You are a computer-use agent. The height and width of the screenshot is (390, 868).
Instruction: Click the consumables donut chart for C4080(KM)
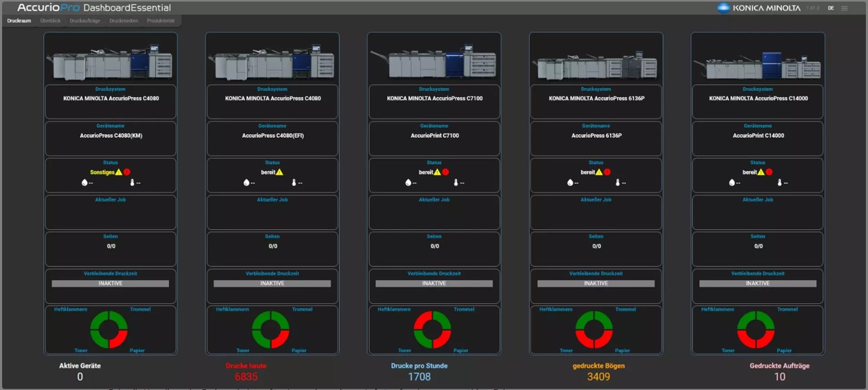pyautogui.click(x=109, y=330)
